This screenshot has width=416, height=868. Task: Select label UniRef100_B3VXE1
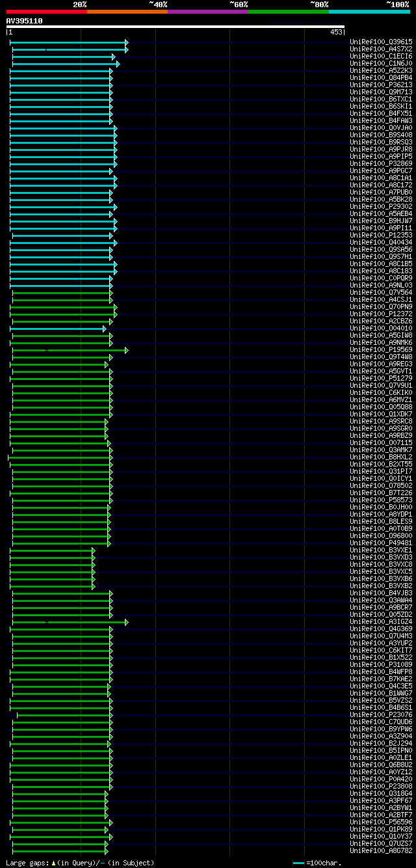(x=381, y=550)
